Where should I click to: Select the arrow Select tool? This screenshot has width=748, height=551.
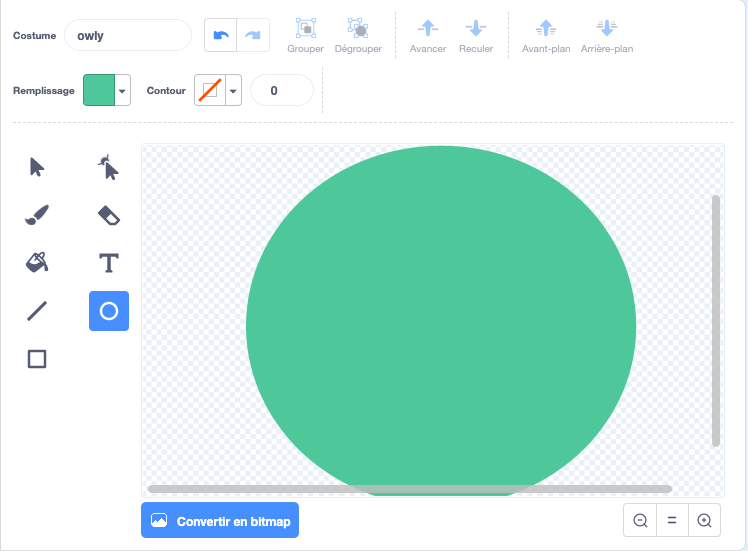(37, 167)
